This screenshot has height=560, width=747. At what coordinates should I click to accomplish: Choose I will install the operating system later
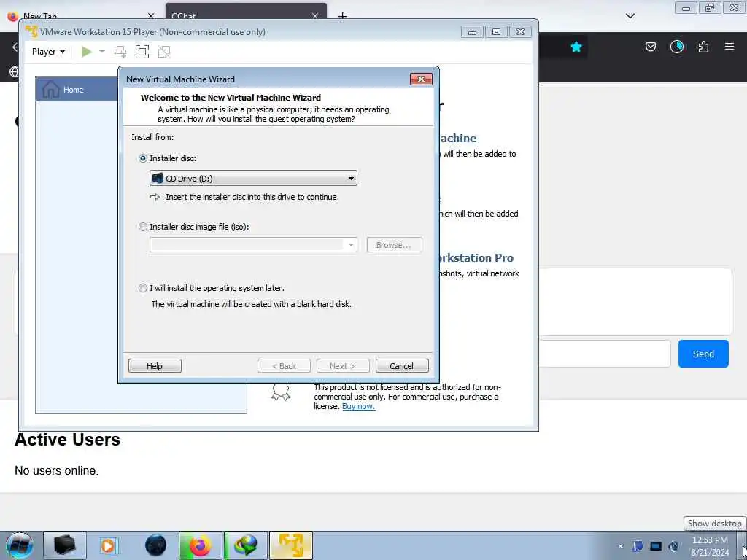click(143, 288)
